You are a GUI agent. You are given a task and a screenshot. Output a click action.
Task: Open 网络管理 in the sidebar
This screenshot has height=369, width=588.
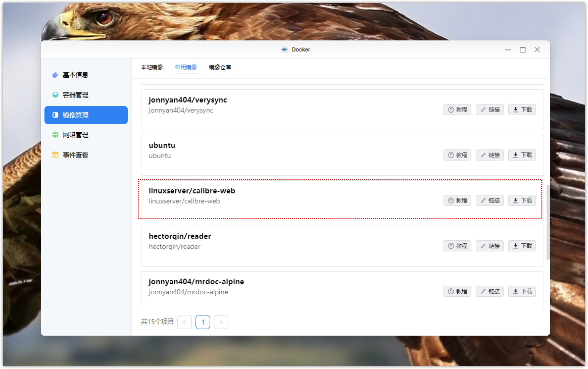86,135
